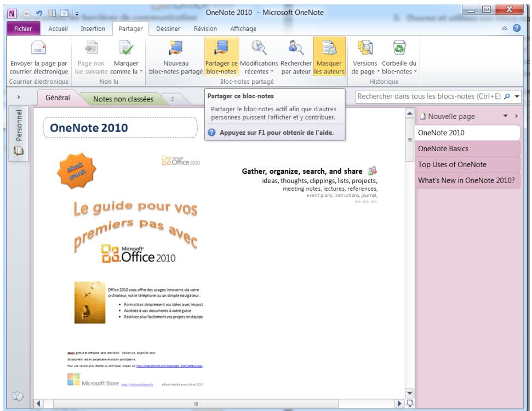Screen dimensions: 532x411
Task: Toggle Masquer les auteurs button
Action: [x=329, y=56]
